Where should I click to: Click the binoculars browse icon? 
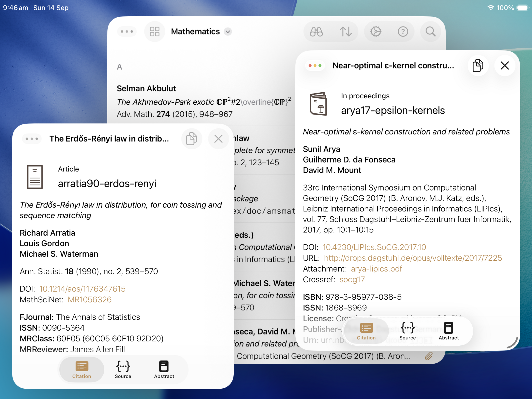coord(316,32)
